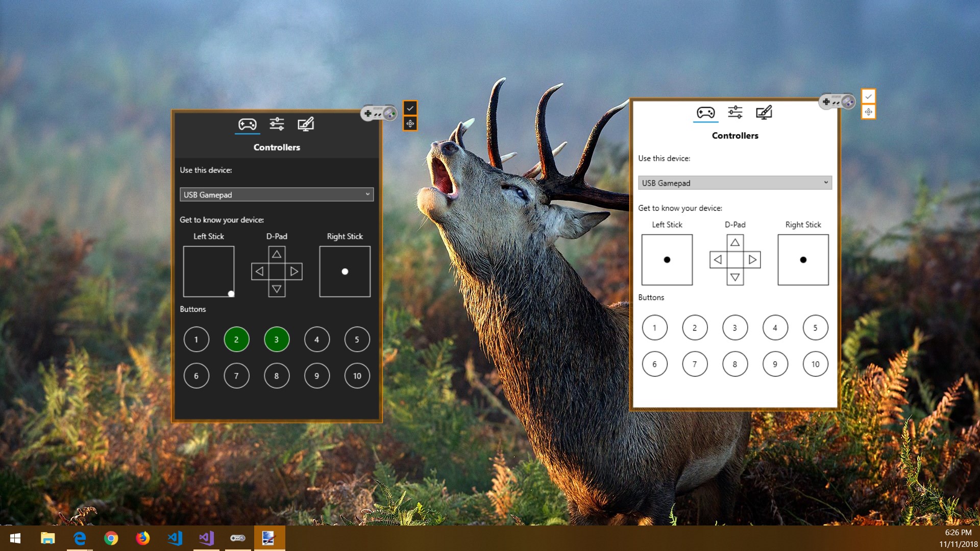The height and width of the screenshot is (551, 980).
Task: Click SNES gamepad icon atop light window
Action: [837, 102]
